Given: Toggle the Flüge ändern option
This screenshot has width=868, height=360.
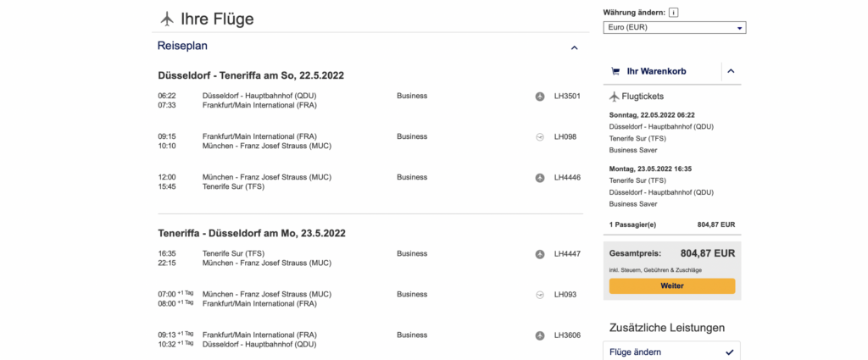Looking at the screenshot, I should 729,352.
